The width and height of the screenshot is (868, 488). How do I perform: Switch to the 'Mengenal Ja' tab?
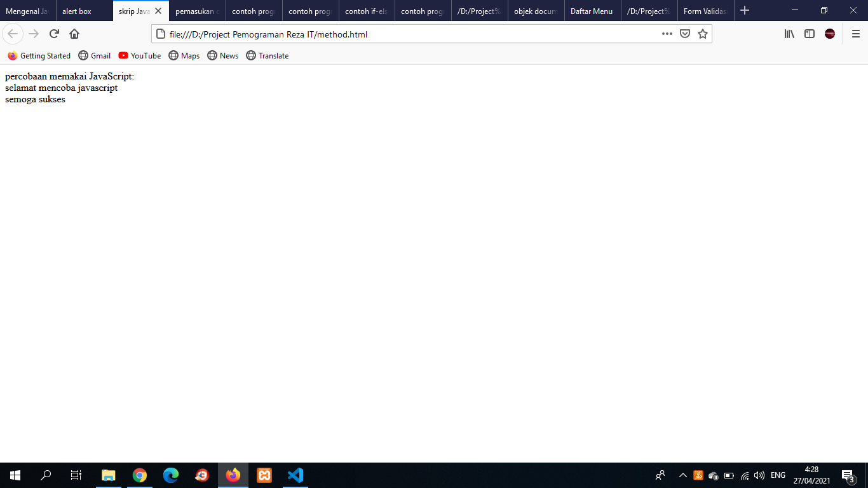tap(28, 11)
